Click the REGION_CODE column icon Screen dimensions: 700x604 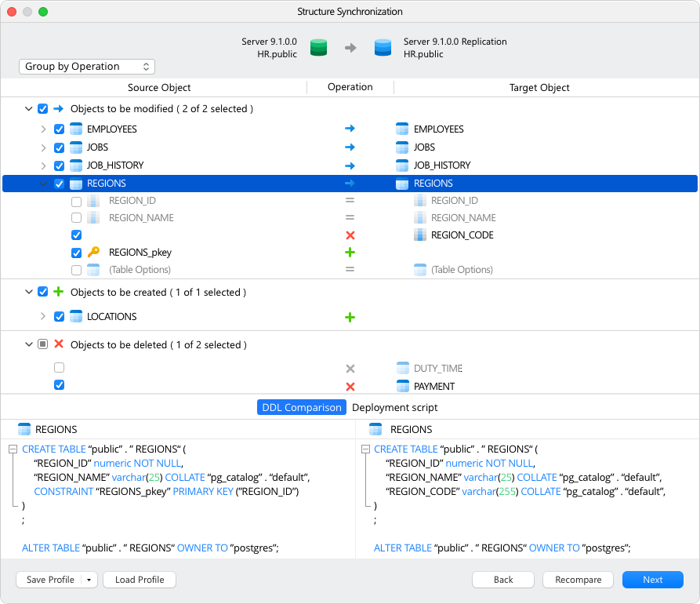click(419, 235)
